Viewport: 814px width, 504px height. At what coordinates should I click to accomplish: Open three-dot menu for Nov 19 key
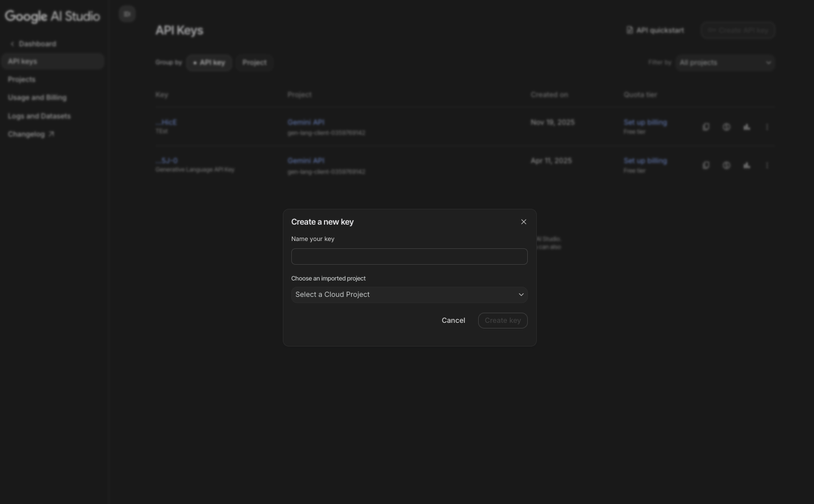tap(767, 127)
